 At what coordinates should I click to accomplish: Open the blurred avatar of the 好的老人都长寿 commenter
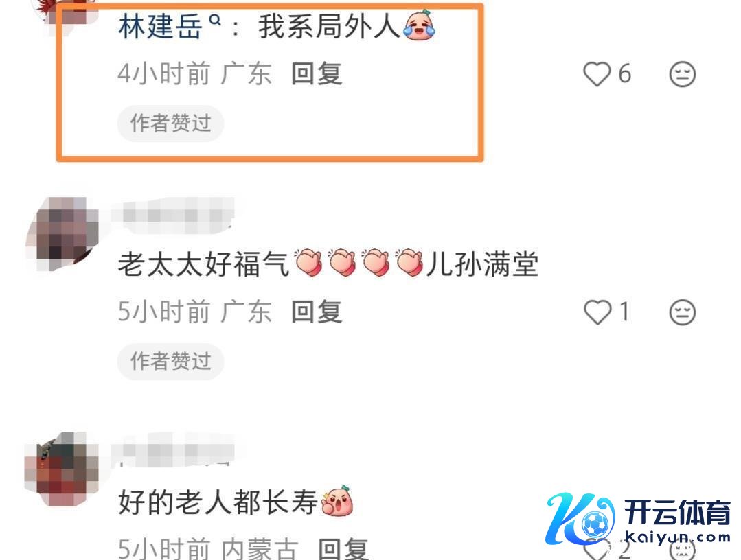[61, 469]
